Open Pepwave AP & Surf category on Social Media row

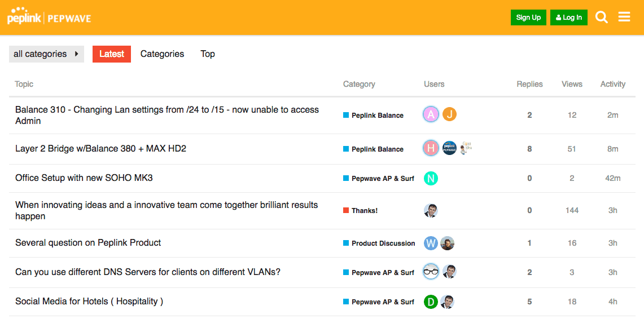(x=379, y=302)
